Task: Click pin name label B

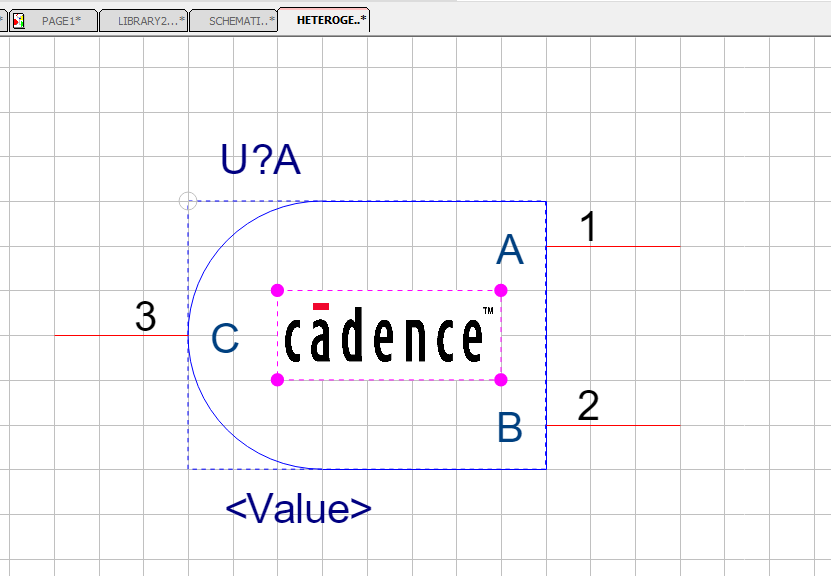Action: click(x=509, y=428)
